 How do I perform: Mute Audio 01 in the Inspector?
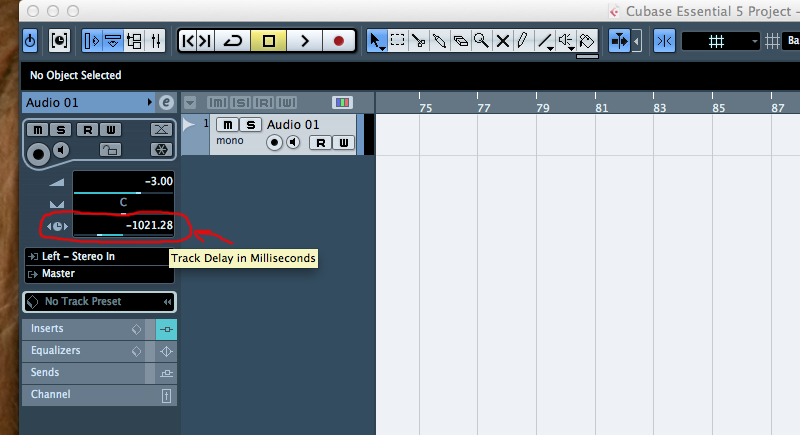(x=38, y=130)
